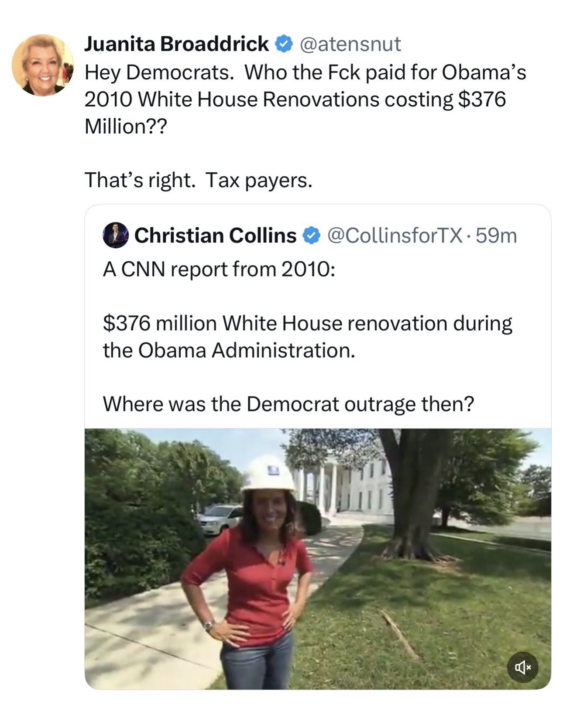Click the "Hey Democrats" opening tweet line
Viewport: 563px width, 728px height.
[305, 72]
